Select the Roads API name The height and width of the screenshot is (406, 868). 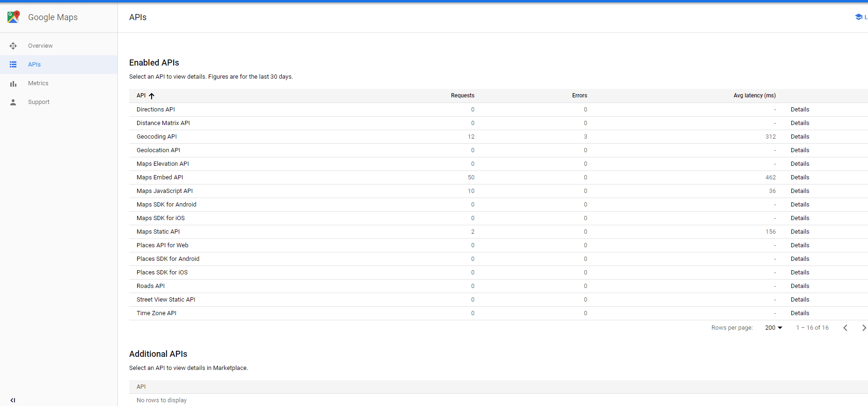point(151,286)
